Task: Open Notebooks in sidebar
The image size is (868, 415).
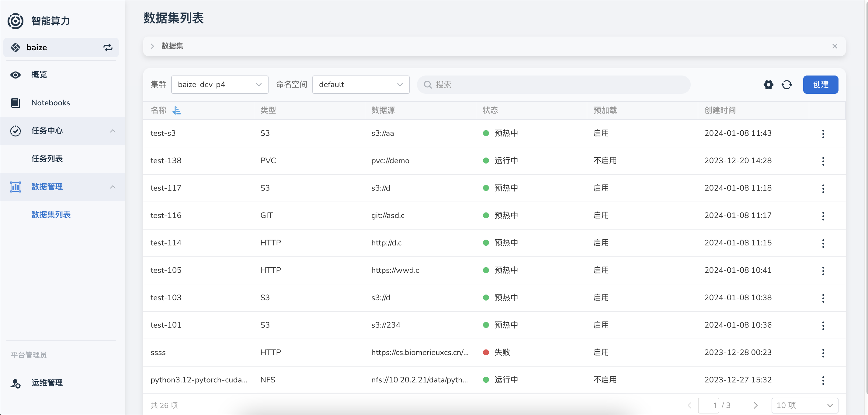Action: coord(63,103)
